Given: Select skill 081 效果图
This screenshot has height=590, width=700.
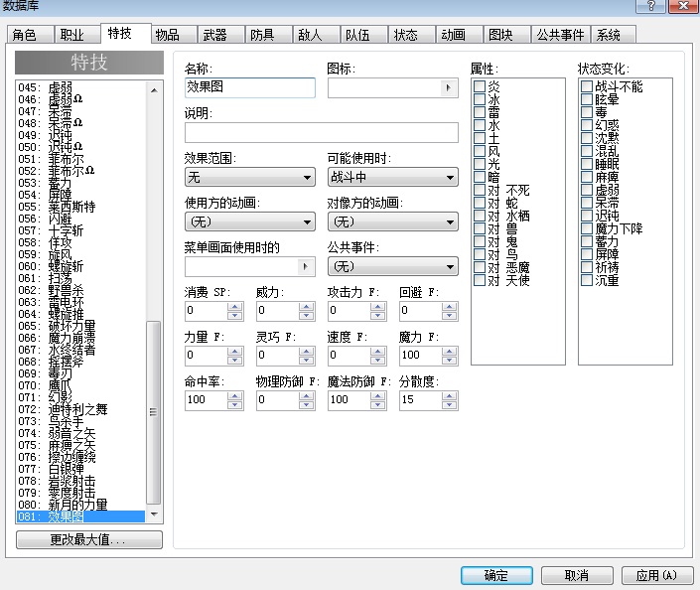Looking at the screenshot, I should (x=80, y=516).
